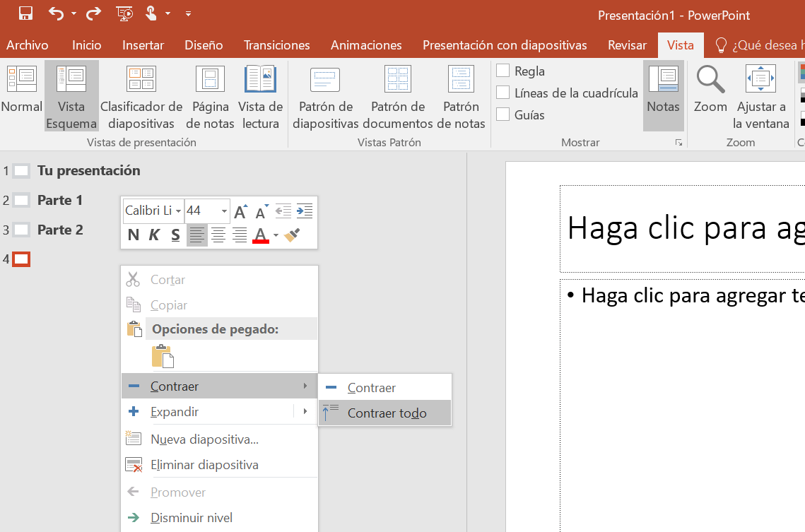The height and width of the screenshot is (532, 805).
Task: Align text left in mini toolbar
Action: [x=197, y=235]
